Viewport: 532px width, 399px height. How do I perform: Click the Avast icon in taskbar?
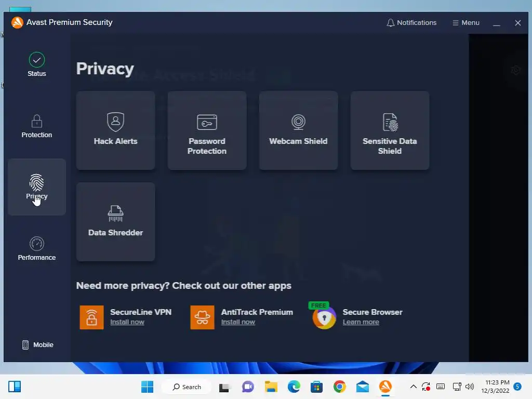tap(385, 387)
